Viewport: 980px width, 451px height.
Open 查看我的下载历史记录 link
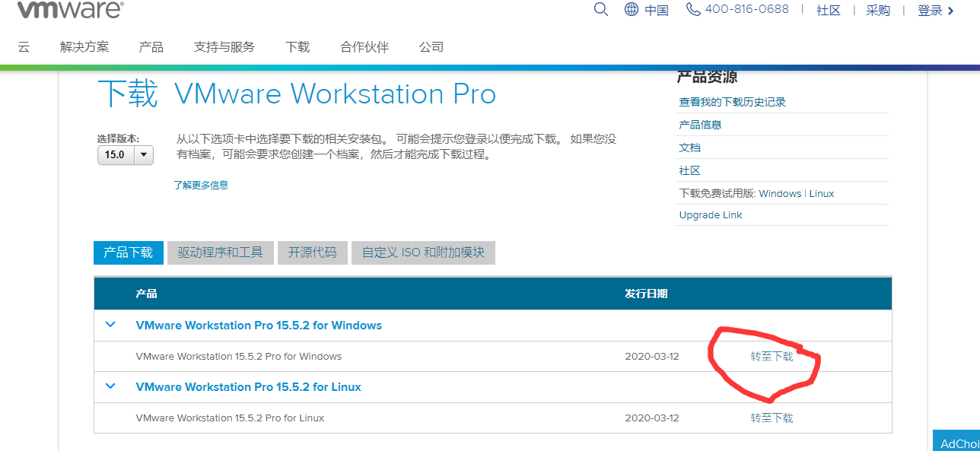732,102
